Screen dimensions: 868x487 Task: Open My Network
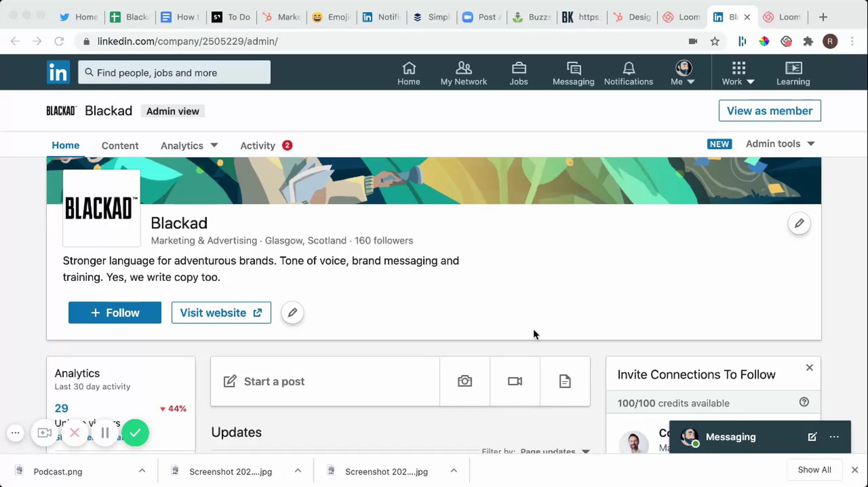(x=464, y=73)
